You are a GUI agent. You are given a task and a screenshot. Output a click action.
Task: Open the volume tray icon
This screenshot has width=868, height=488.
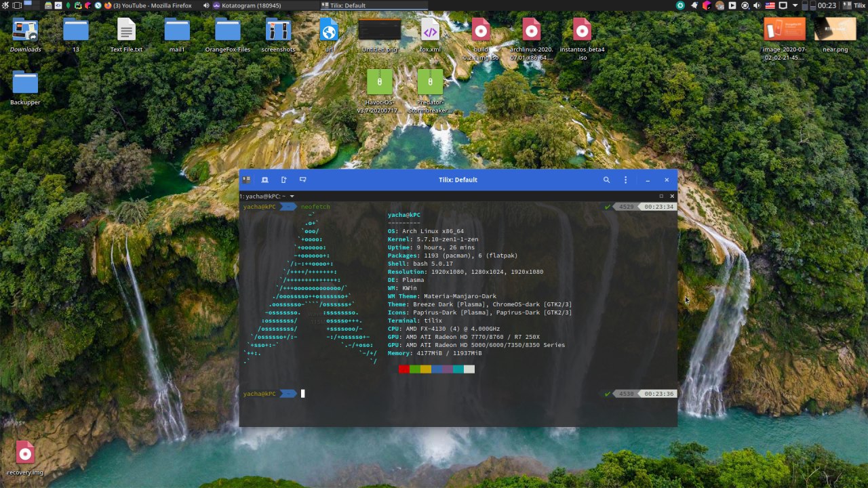tap(756, 5)
